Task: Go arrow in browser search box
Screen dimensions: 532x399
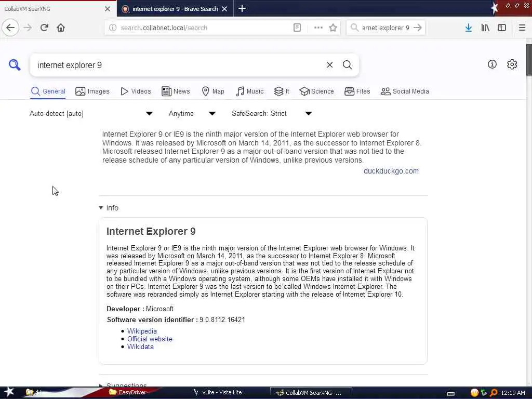Action: 418,28
